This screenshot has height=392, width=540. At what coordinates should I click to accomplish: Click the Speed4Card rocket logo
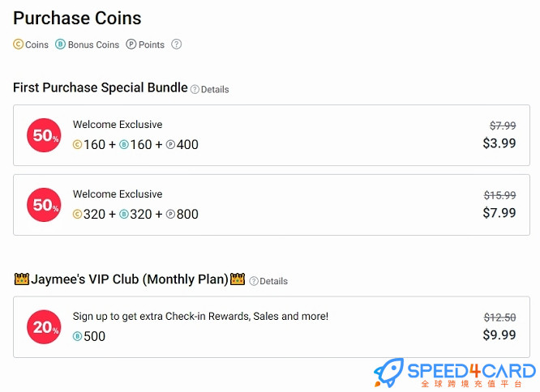point(388,372)
